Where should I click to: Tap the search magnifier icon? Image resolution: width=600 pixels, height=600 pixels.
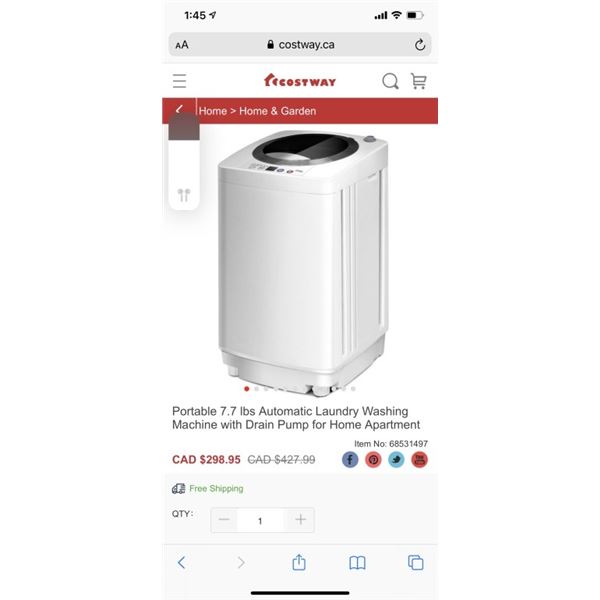click(390, 81)
